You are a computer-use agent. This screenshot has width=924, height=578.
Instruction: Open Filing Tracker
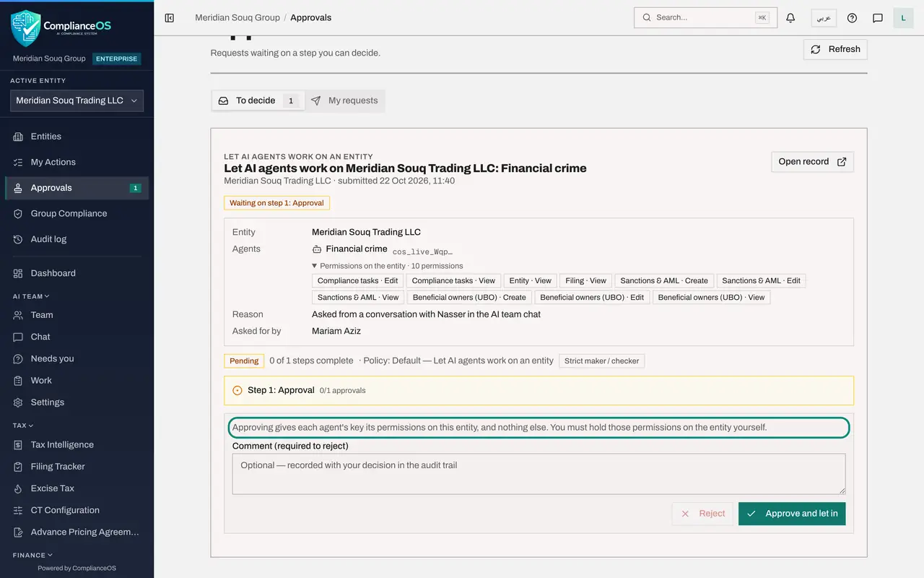77,467
